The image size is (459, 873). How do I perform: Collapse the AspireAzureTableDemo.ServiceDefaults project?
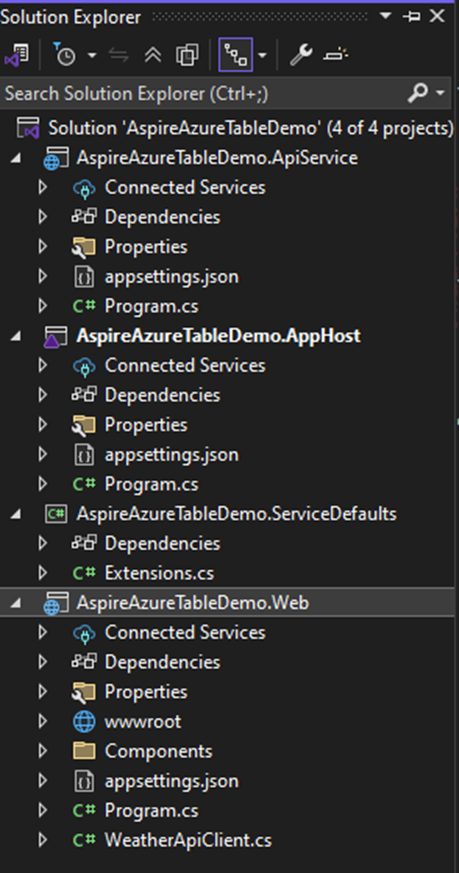point(16,514)
